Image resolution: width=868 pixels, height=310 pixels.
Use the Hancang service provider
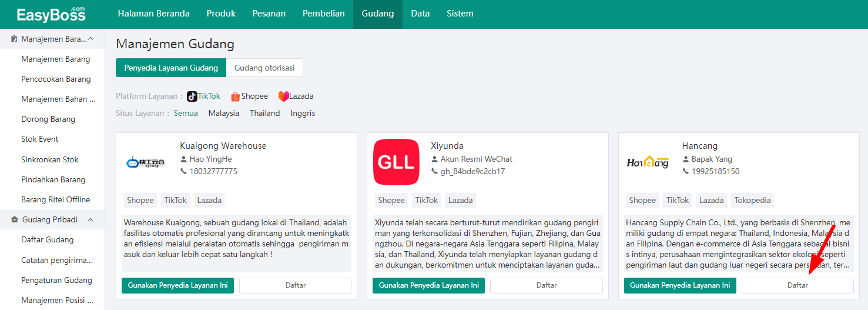pos(680,285)
